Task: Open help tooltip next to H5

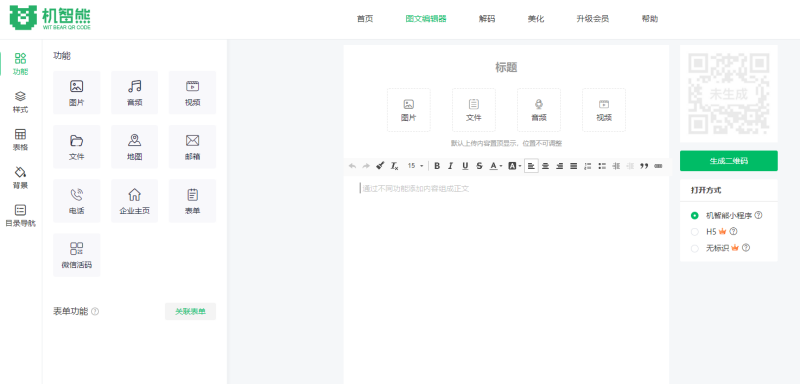Action: point(734,232)
